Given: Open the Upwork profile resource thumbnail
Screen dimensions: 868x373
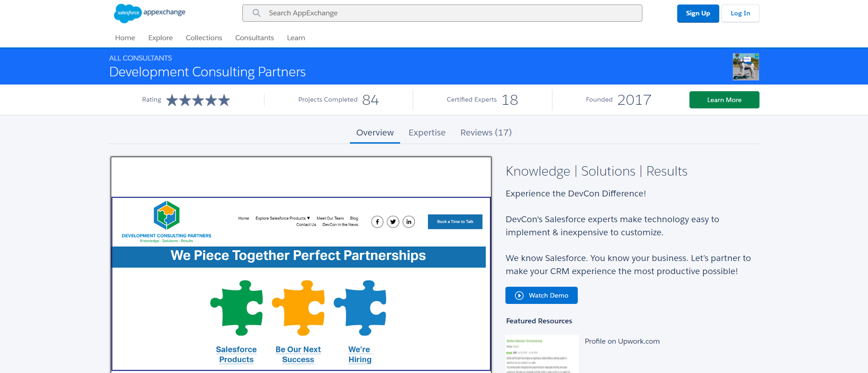Looking at the screenshot, I should (542, 354).
